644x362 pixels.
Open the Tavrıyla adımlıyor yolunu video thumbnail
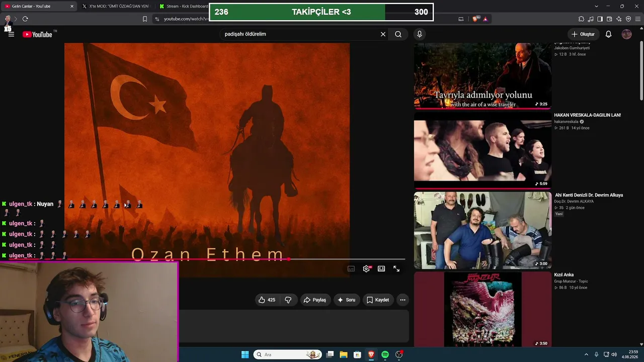click(482, 75)
